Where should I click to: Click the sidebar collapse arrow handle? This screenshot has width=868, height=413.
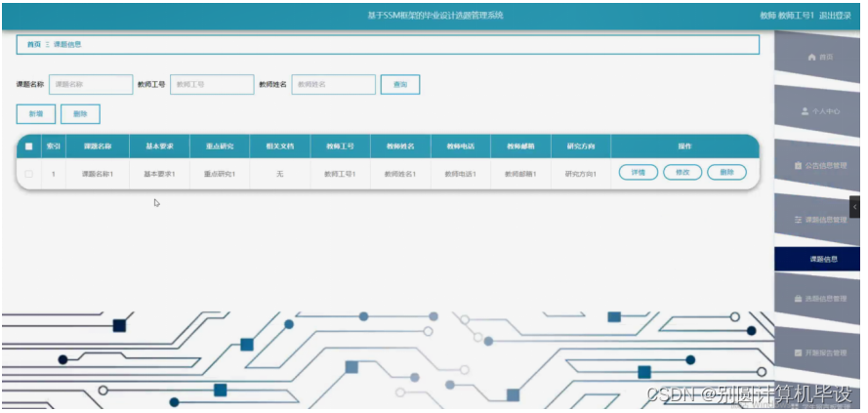tap(854, 207)
